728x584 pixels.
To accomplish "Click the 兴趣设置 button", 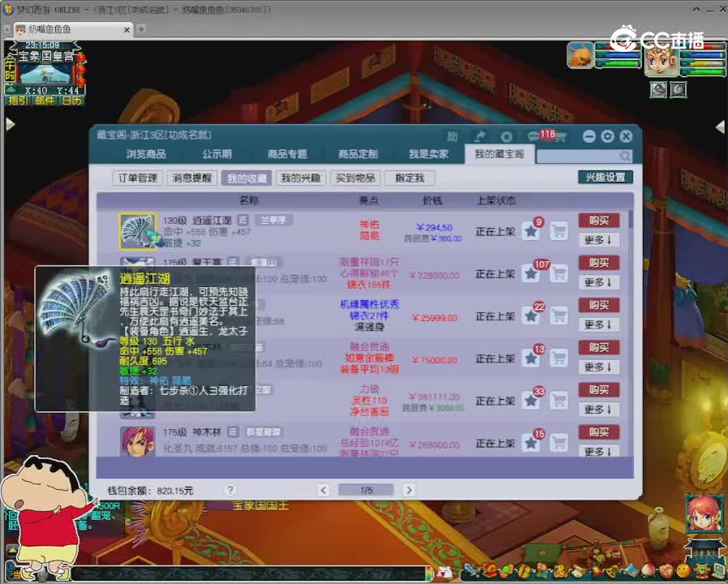I will tap(606, 177).
